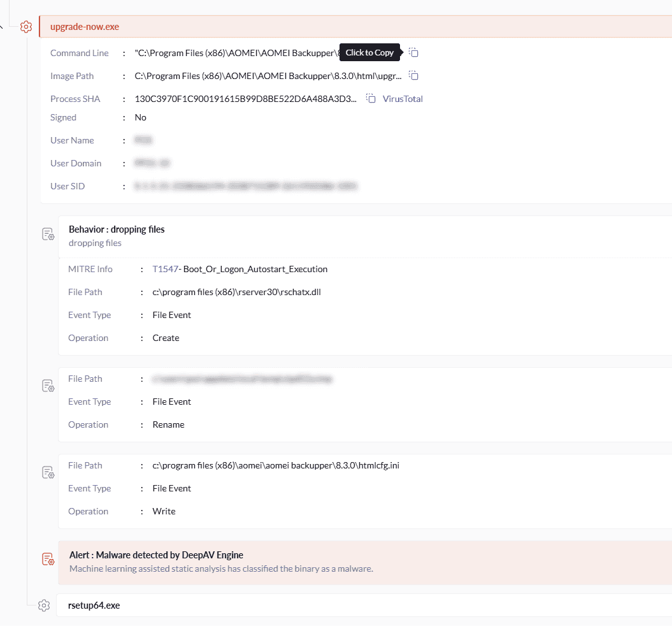Open the VirusTotal link for Process SHA
The image size is (672, 638).
(403, 99)
